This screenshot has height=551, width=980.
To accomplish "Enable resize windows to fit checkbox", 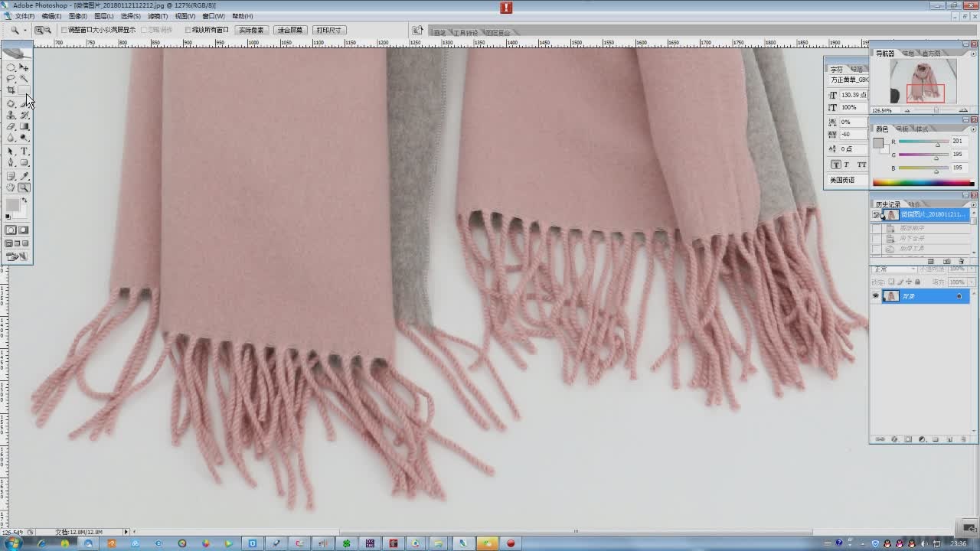I will tap(64, 30).
